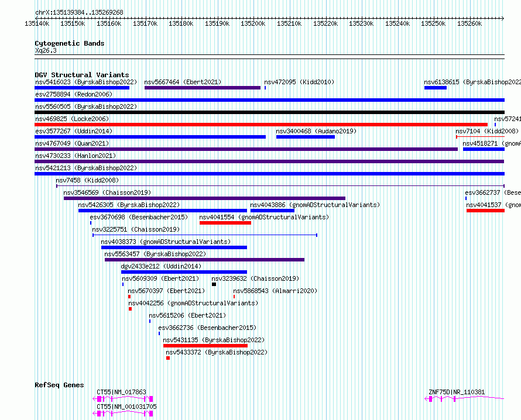Click the red nsv4041554 variant bar
Screen dimensions: 521x420
(x=225, y=223)
